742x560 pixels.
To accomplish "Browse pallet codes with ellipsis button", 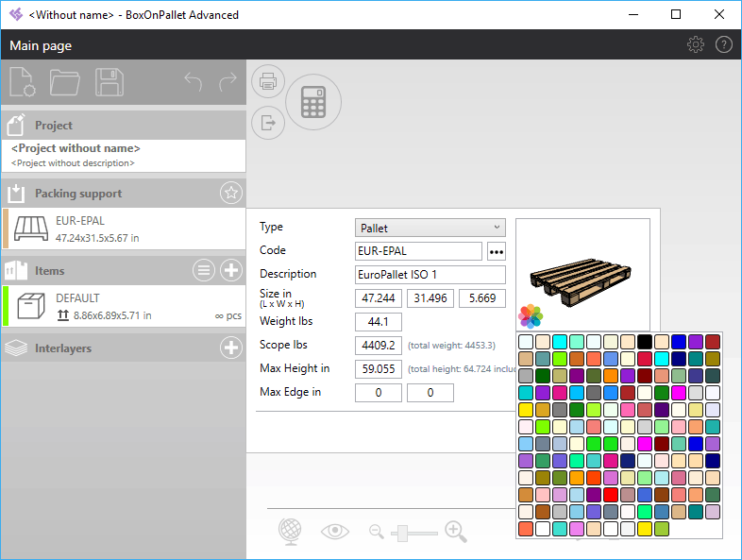I will (496, 251).
